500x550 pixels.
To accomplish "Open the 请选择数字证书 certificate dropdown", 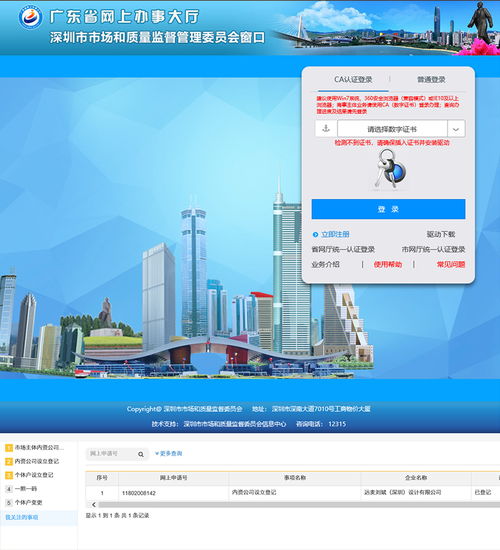I will pyautogui.click(x=392, y=129).
